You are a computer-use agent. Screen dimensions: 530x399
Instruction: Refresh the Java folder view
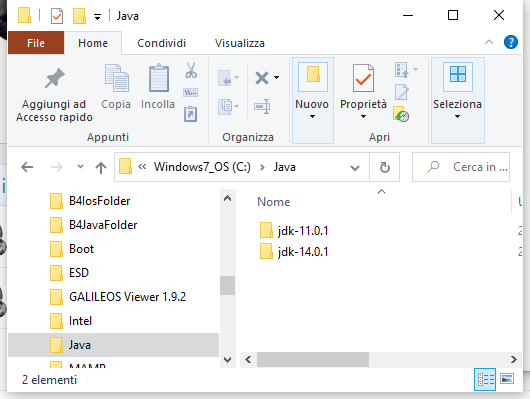coord(385,167)
